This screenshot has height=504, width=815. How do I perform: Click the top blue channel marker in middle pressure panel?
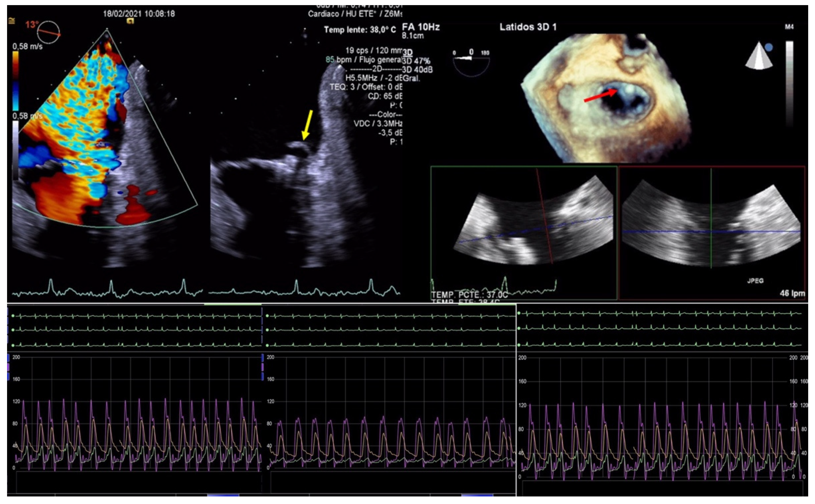263,358
